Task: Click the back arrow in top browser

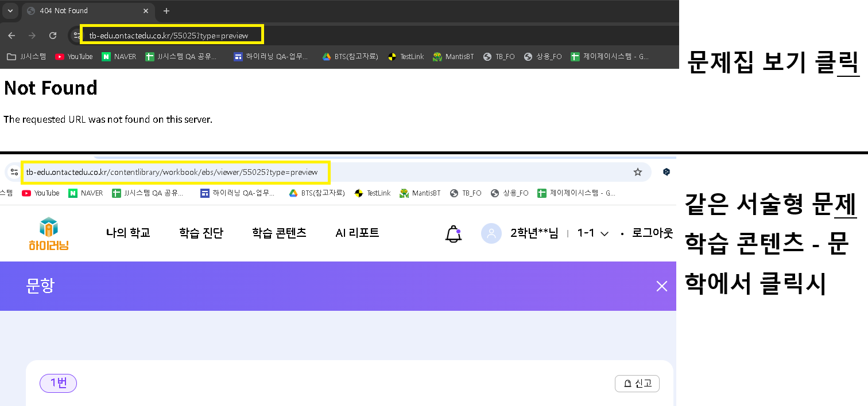Action: tap(11, 36)
